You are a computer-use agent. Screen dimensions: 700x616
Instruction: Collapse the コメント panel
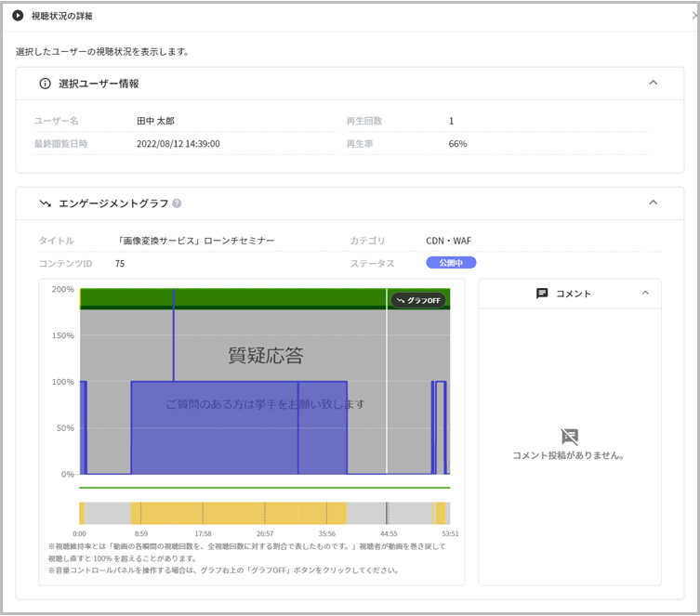tap(645, 293)
